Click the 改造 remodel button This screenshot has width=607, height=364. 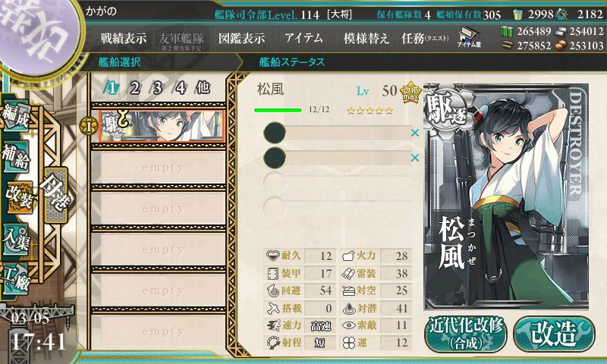pos(554,334)
